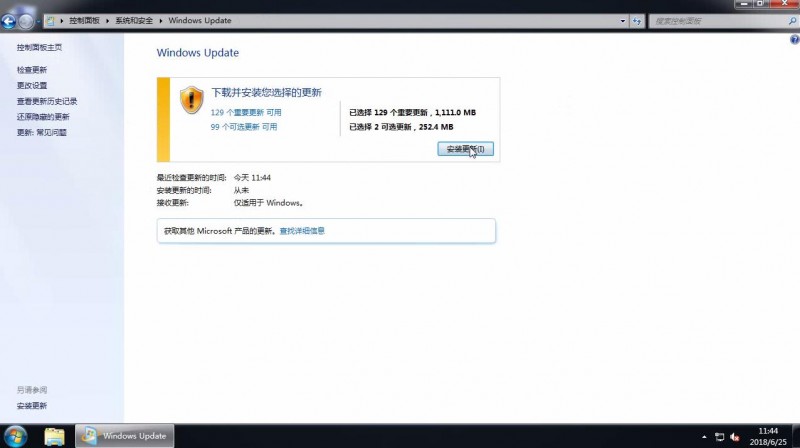Click the Windows Update breadcrumb
Screen dimensions: 800x448
[200, 21]
